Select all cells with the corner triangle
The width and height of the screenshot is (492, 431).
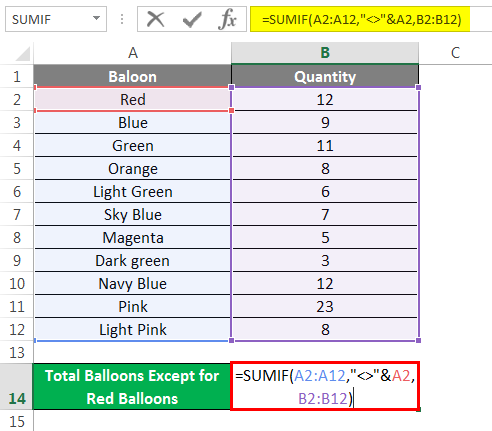coord(23,54)
